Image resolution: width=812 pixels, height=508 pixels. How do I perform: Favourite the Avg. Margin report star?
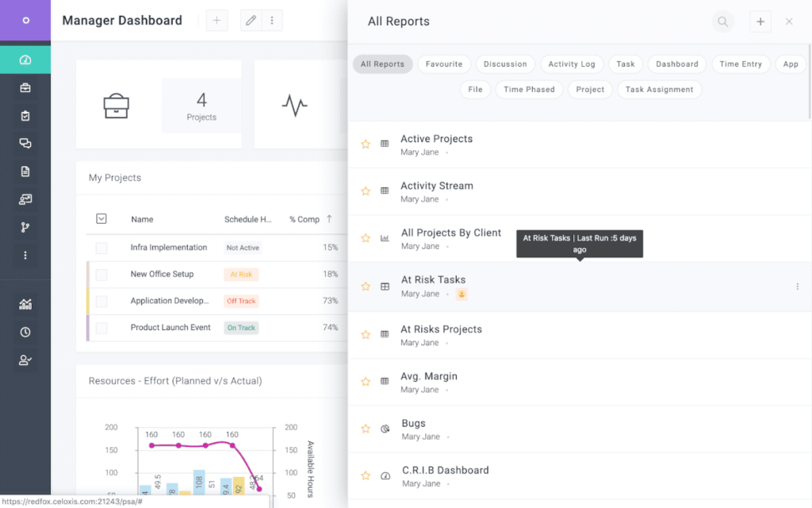(366, 382)
